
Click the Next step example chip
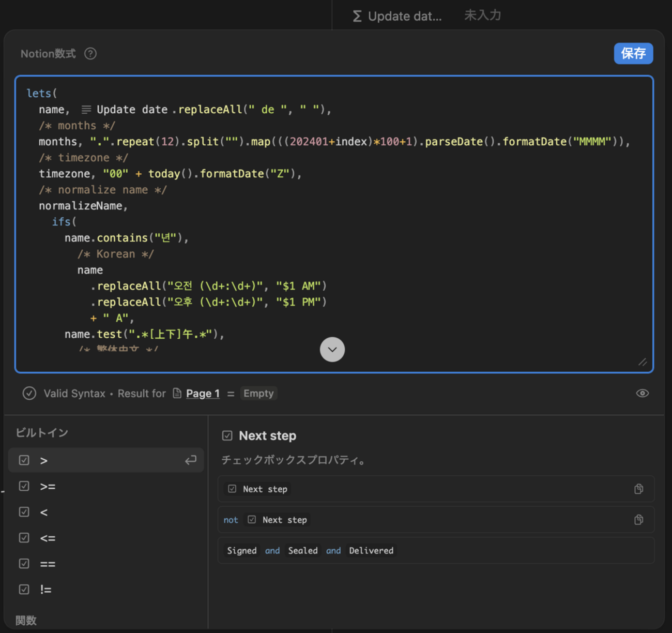pyautogui.click(x=258, y=489)
